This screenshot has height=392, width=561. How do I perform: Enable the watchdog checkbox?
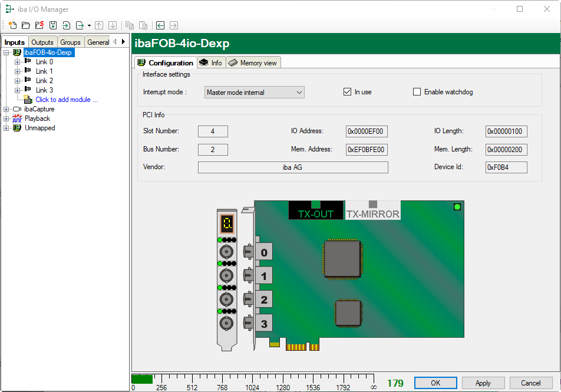coord(417,92)
